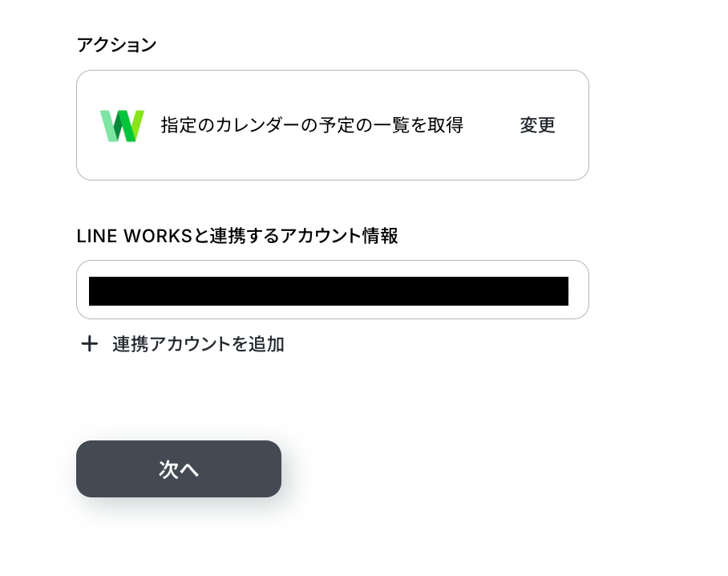Click the word 取得 ending the action title
This screenshot has width=728, height=576.
(x=446, y=125)
